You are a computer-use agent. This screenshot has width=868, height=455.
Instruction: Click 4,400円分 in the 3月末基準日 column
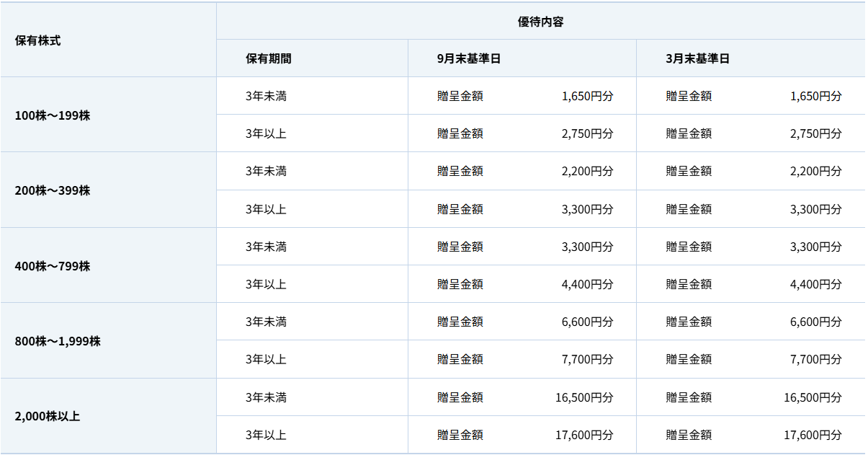pos(815,284)
